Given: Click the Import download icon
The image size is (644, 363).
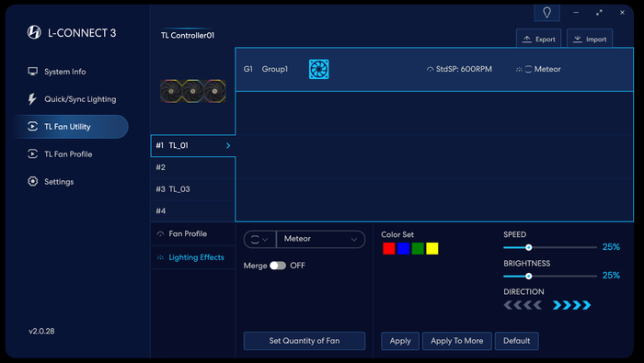Looking at the screenshot, I should [578, 39].
